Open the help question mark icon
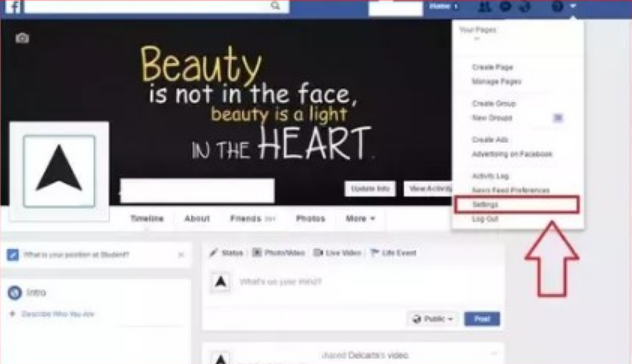 pos(557,6)
